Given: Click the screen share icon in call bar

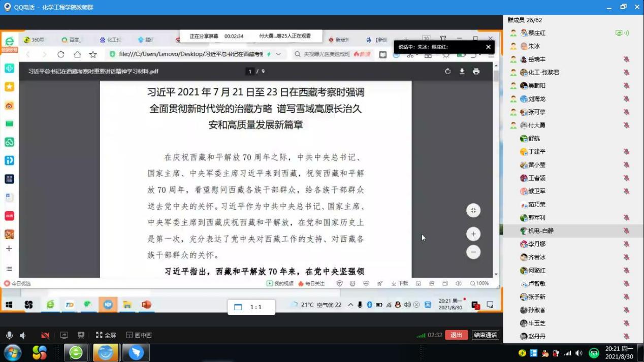Looking at the screenshot, I should 64,335.
